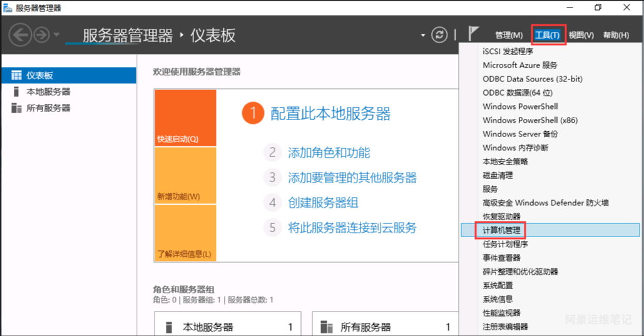This screenshot has height=336, width=644.
Task: Open the notifications flag icon
Action: [x=474, y=34]
